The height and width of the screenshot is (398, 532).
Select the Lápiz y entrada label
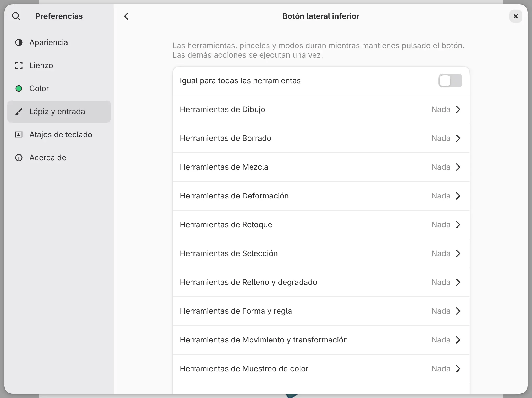click(x=57, y=112)
